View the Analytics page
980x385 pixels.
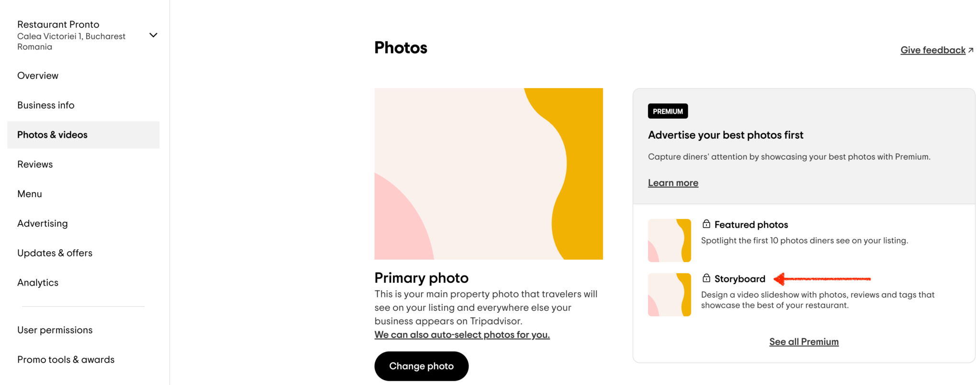pos(38,283)
